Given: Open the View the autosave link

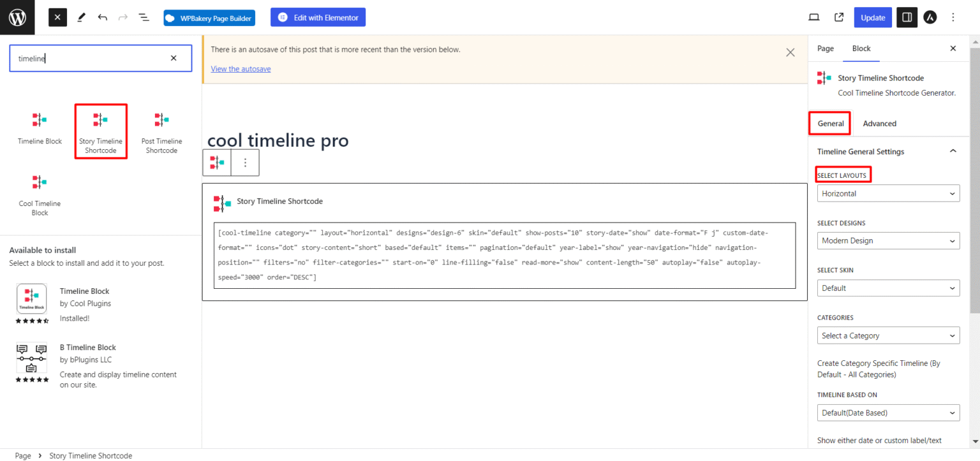Looking at the screenshot, I should [x=241, y=68].
